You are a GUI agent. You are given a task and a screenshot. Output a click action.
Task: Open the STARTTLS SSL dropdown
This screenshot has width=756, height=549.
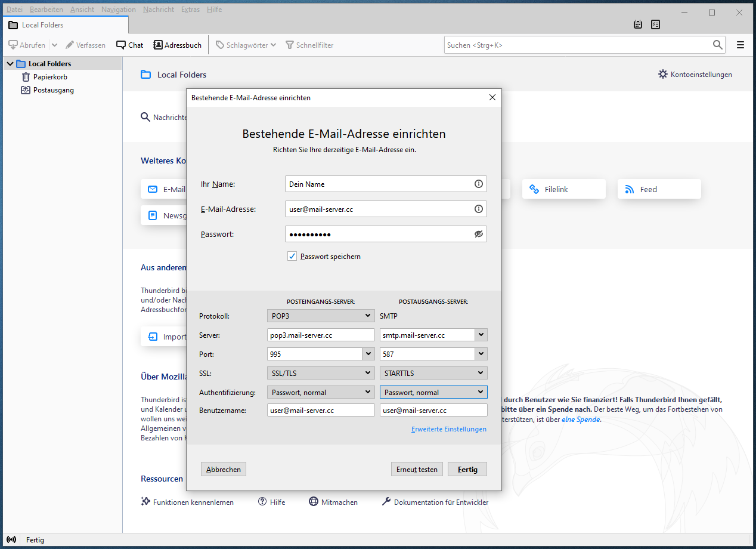433,373
